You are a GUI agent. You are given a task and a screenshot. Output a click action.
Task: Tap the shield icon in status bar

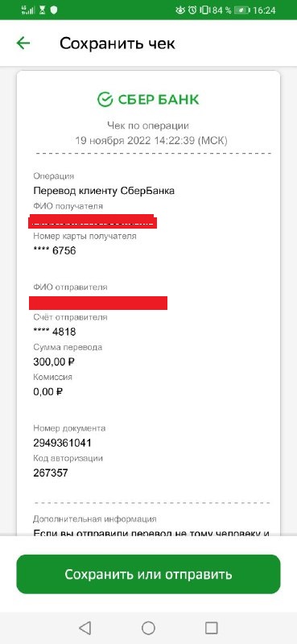(53, 10)
